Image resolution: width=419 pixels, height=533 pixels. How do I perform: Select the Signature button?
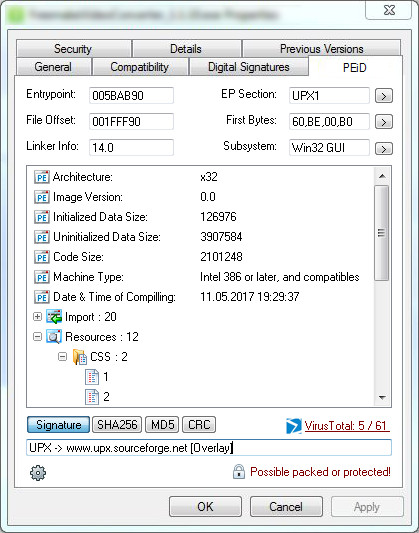pos(58,425)
